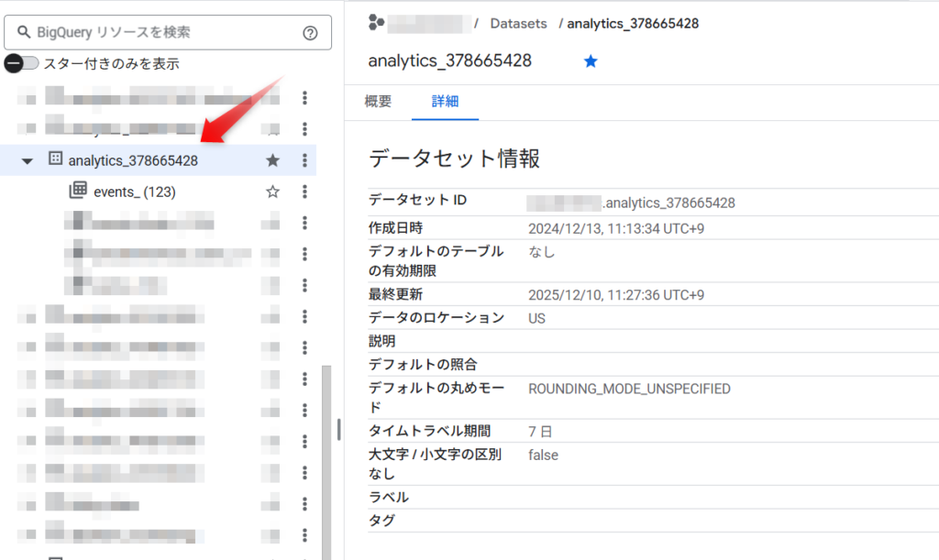Open more actions menu for events_ table

[304, 192]
